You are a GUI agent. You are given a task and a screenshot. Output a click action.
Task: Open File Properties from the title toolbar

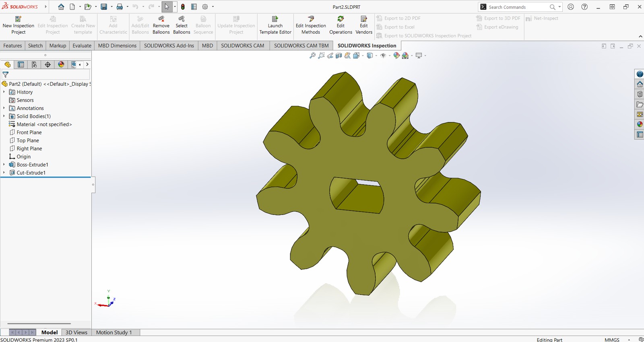click(194, 7)
